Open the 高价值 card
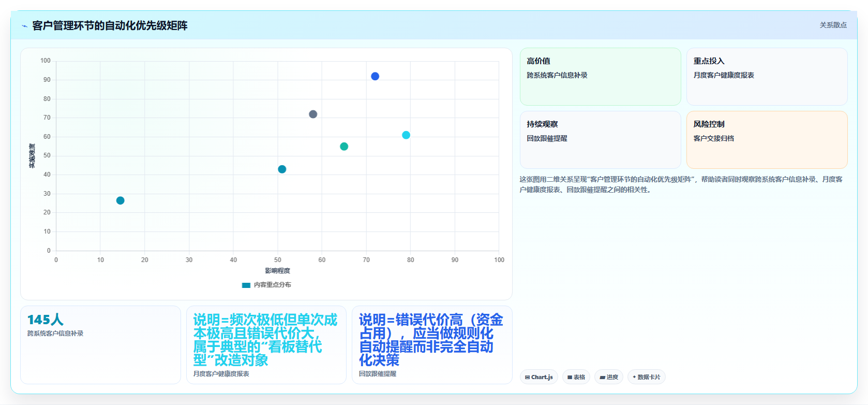Viewport: 868px width, 405px height. coord(601,77)
